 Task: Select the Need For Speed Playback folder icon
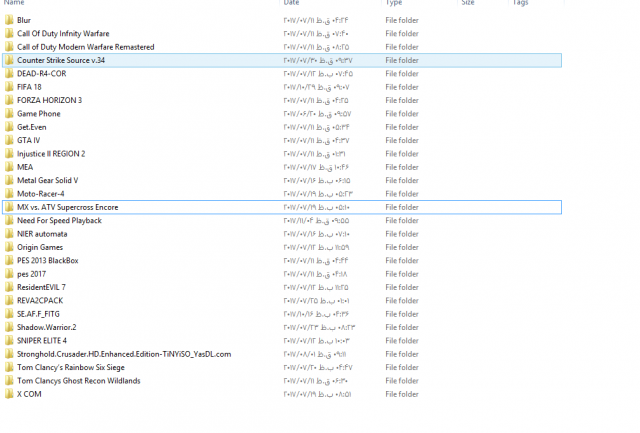pos(9,220)
